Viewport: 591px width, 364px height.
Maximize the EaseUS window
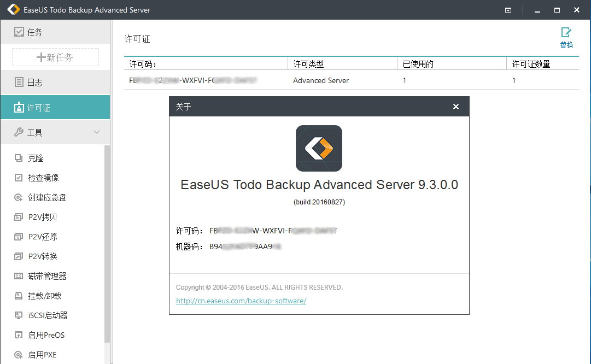pos(557,10)
